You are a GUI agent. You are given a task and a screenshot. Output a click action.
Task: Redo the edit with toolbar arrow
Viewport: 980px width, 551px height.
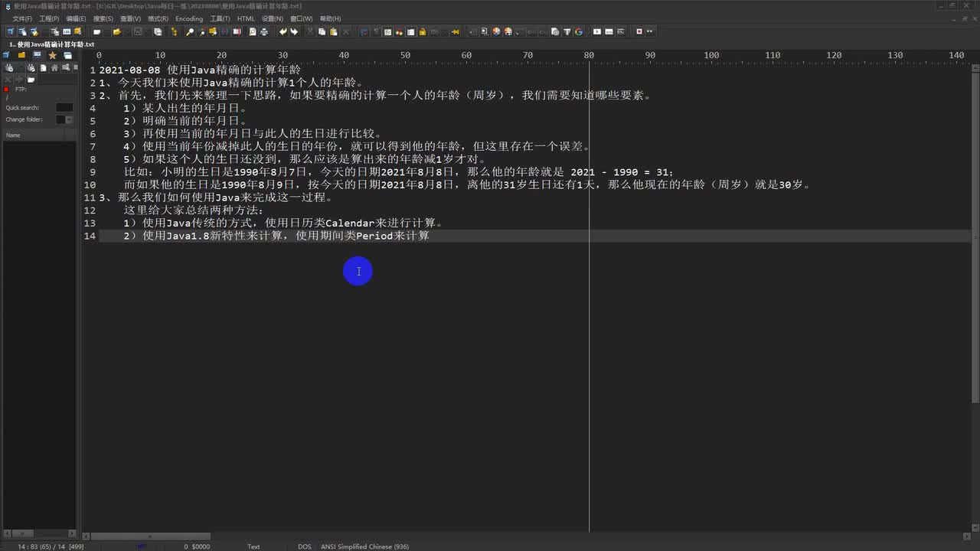pyautogui.click(x=294, y=31)
